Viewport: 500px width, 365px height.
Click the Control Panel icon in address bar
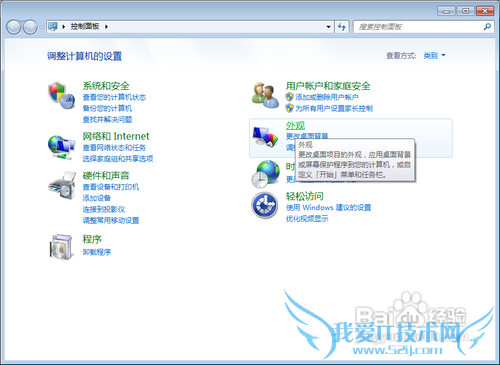pyautogui.click(x=53, y=26)
